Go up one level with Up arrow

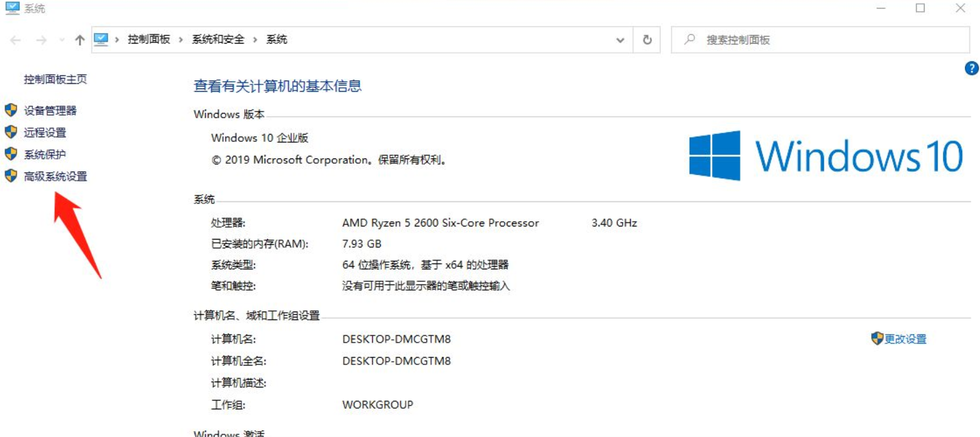[x=80, y=40]
